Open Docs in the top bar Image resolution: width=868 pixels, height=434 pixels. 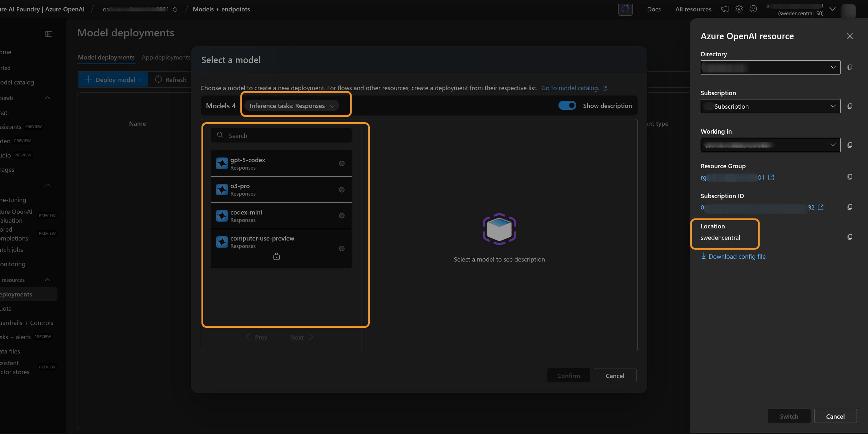654,9
